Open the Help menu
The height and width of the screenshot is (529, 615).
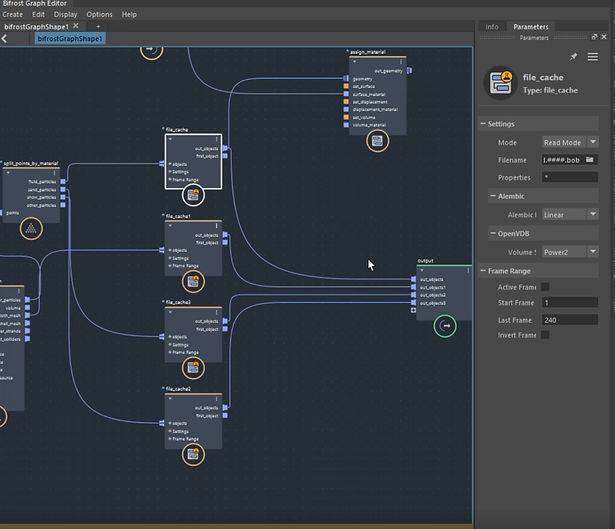click(x=129, y=15)
